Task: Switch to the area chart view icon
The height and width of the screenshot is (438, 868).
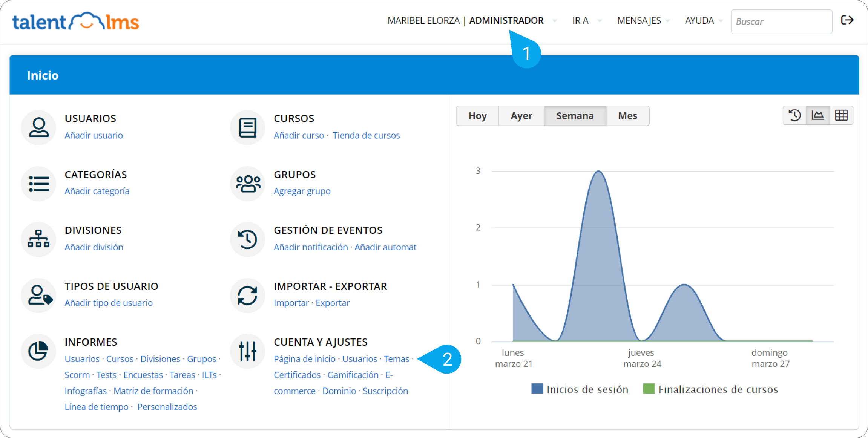Action: (817, 115)
